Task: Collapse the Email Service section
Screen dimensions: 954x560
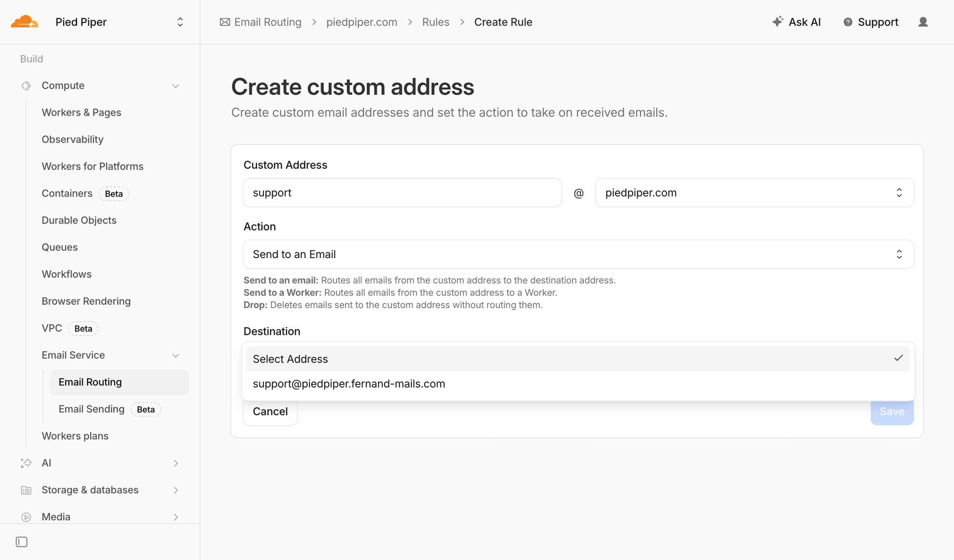Action: [176, 355]
